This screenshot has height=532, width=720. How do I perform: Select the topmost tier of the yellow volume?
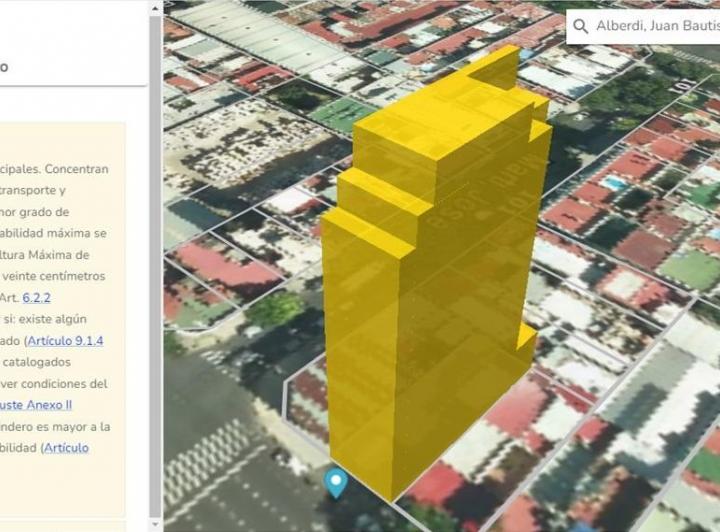(494, 66)
